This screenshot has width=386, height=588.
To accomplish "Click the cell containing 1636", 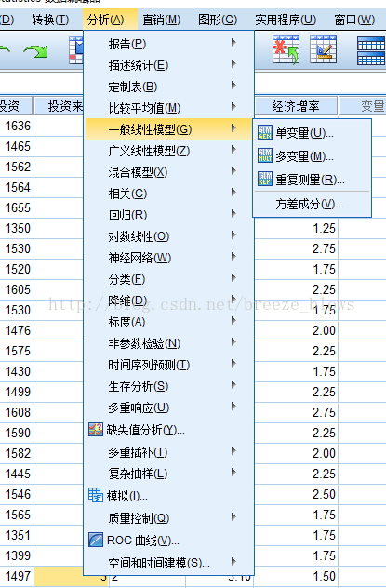I will coord(16,126).
